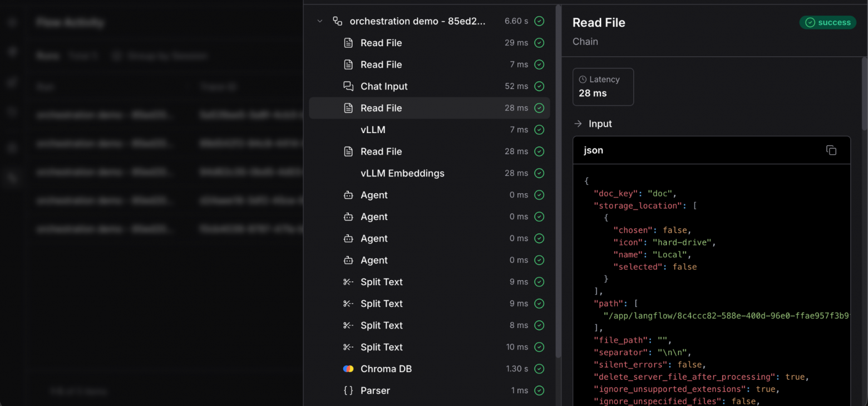Click the scissors icon of the 8 ms Split Text
The width and height of the screenshot is (868, 406).
tap(348, 325)
